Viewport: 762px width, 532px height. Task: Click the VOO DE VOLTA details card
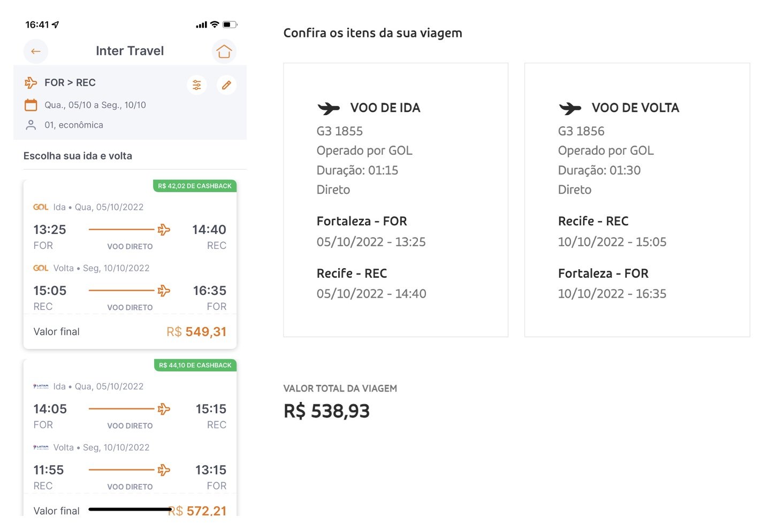point(637,200)
